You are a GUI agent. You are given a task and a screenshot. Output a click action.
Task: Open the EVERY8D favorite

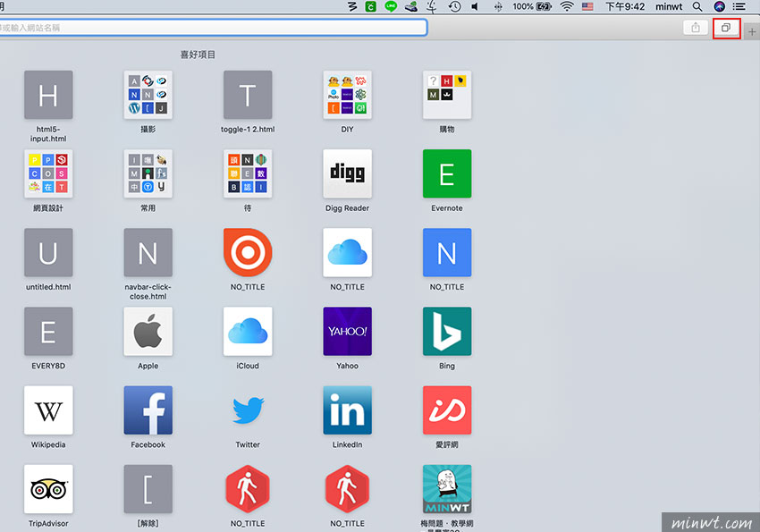[x=48, y=332]
